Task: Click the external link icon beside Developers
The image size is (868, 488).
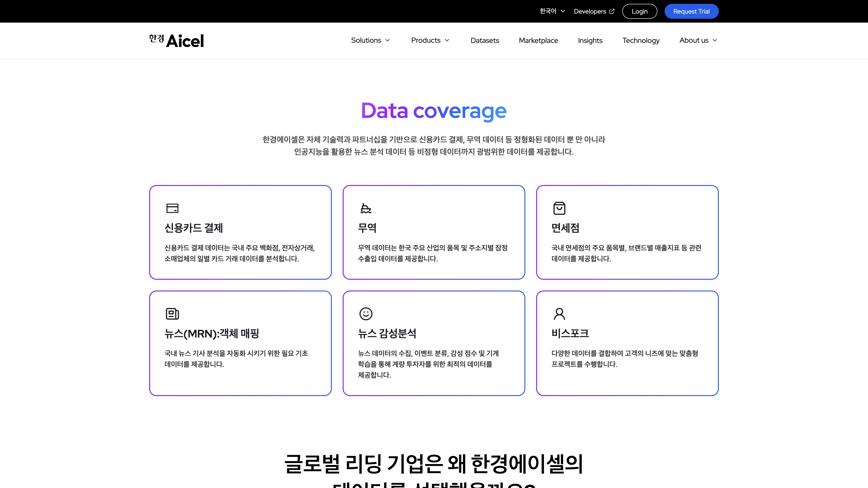Action: [612, 12]
